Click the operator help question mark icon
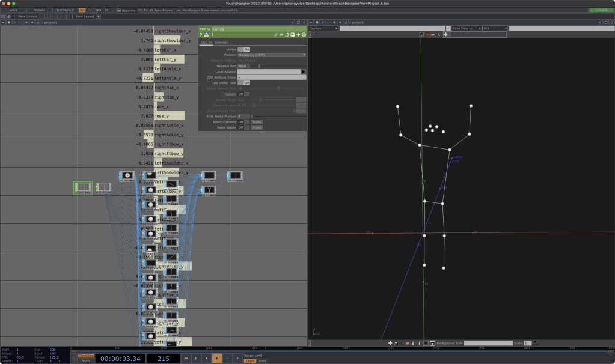Image resolution: width=615 pixels, height=364 pixels. [201, 35]
